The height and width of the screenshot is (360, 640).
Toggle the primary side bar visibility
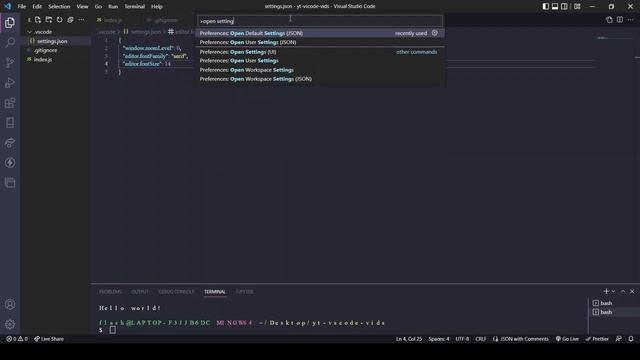pos(546,6)
